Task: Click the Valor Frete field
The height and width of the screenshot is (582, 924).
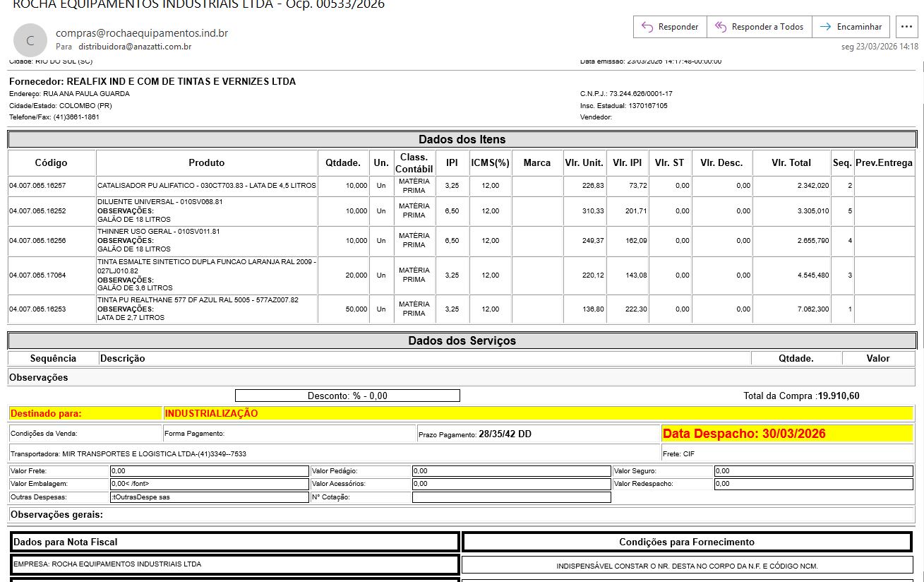Action: point(210,471)
